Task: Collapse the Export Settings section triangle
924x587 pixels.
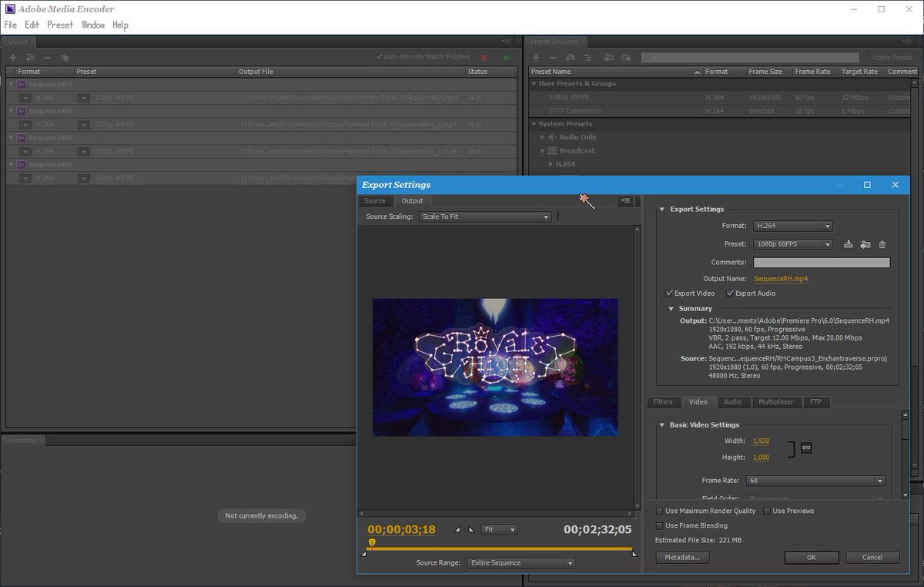Action: (x=661, y=210)
